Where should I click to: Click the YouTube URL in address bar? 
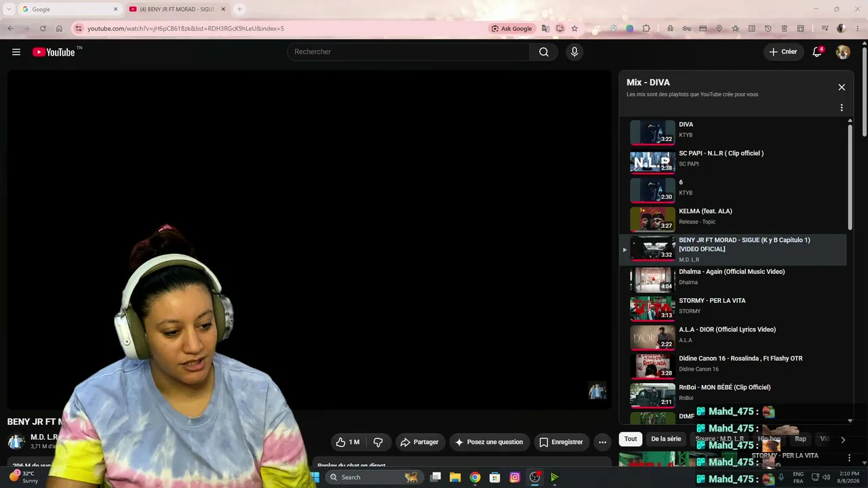186,28
